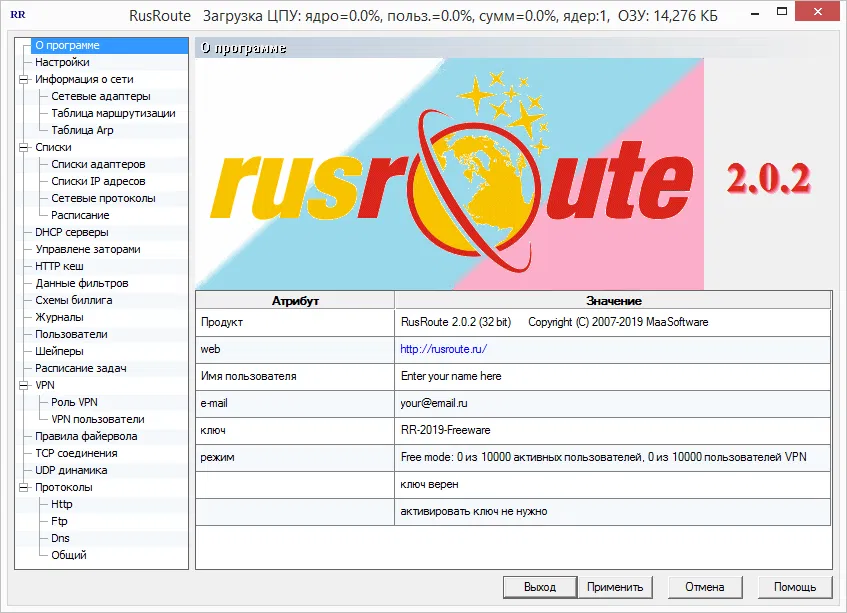847x613 pixels.
Task: Click the 'Enter your name here' field
Action: coord(613,376)
